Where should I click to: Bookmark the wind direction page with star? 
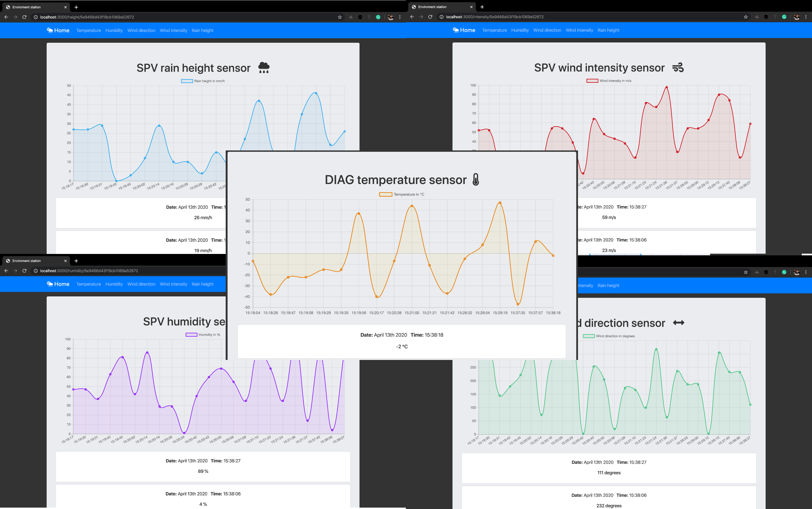coord(746,272)
